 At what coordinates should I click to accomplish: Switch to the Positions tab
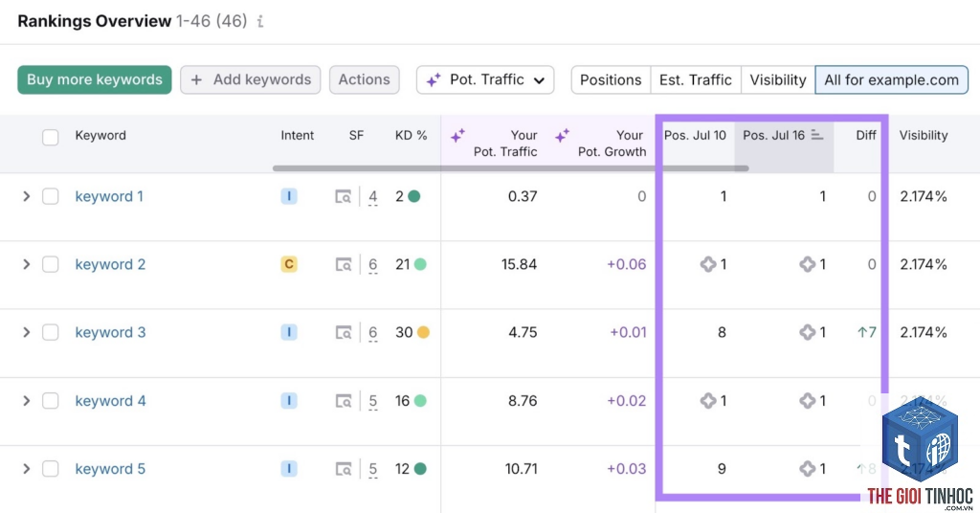611,80
